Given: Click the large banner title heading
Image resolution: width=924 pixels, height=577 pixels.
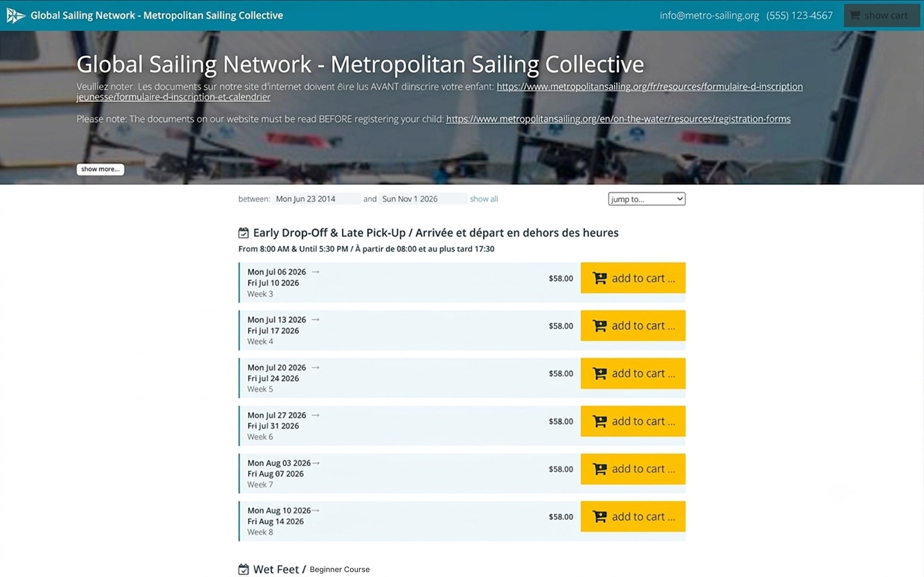Looking at the screenshot, I should 360,64.
